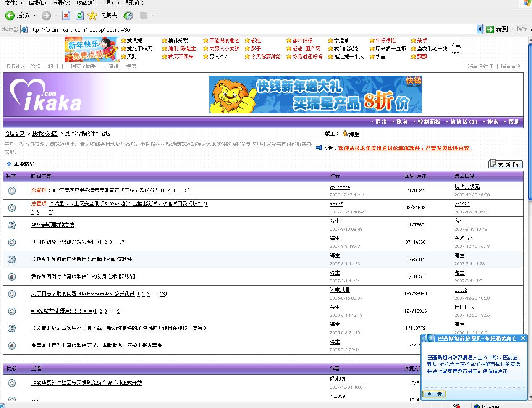The height and width of the screenshot is (408, 532).
Task: Click the History clock icon in toolbar
Action: 128,16
